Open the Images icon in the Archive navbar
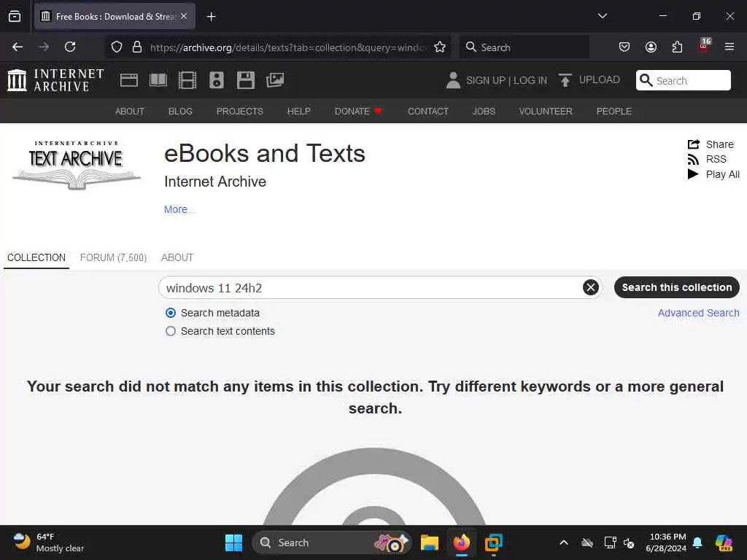The width and height of the screenshot is (747, 560). 275,80
